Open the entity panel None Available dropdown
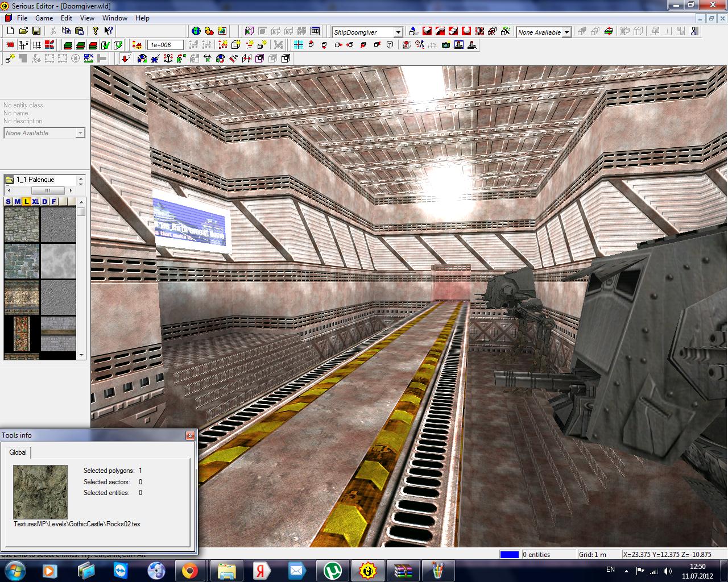This screenshot has height=582, width=728. tap(80, 133)
